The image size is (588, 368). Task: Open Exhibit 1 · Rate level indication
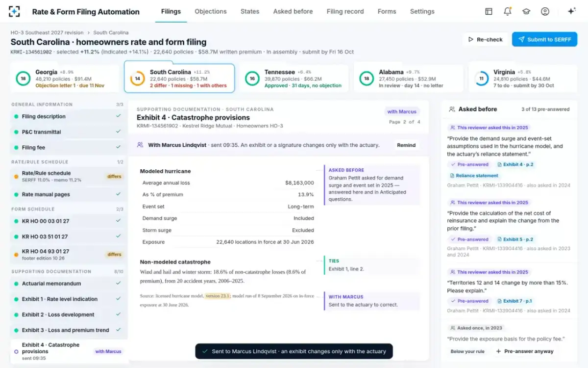[68, 299]
